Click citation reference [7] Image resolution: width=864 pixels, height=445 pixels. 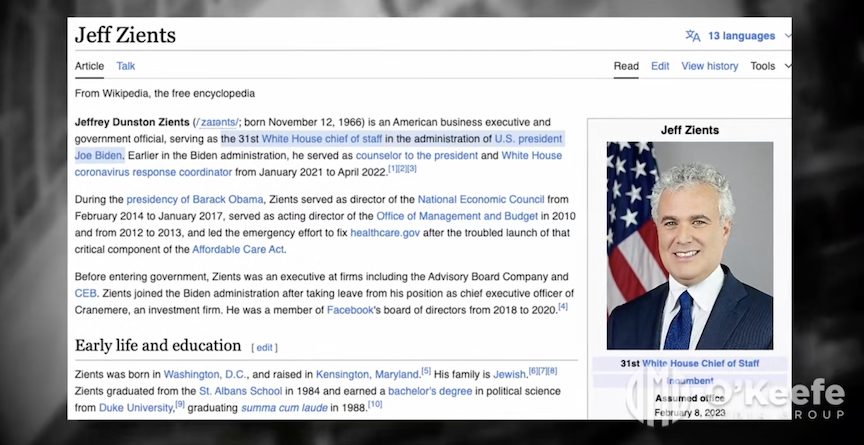tap(543, 372)
